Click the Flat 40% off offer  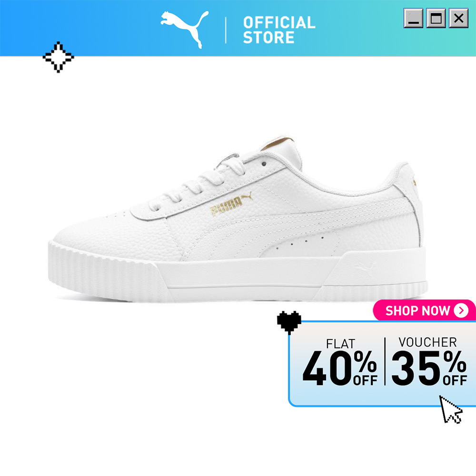tap(340, 362)
